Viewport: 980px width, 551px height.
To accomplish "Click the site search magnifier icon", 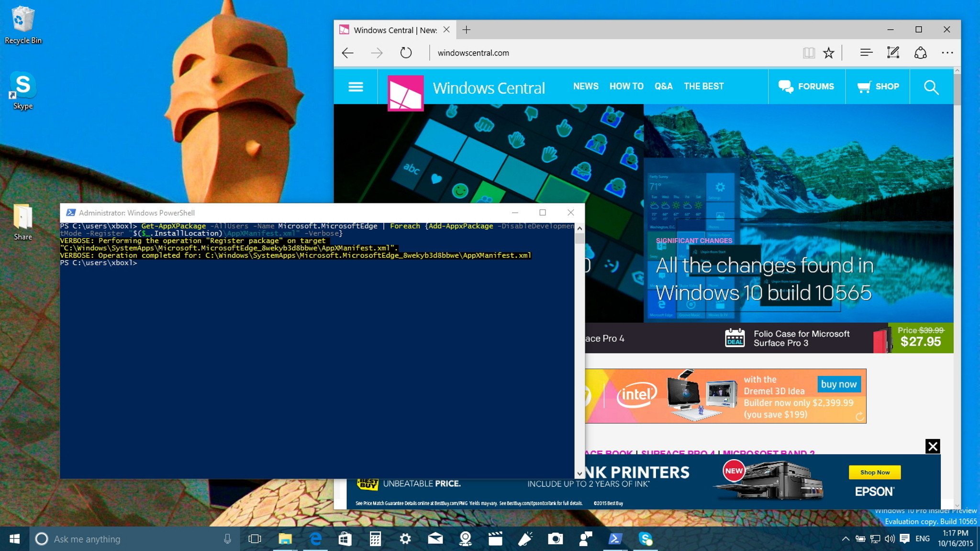I will pos(931,87).
